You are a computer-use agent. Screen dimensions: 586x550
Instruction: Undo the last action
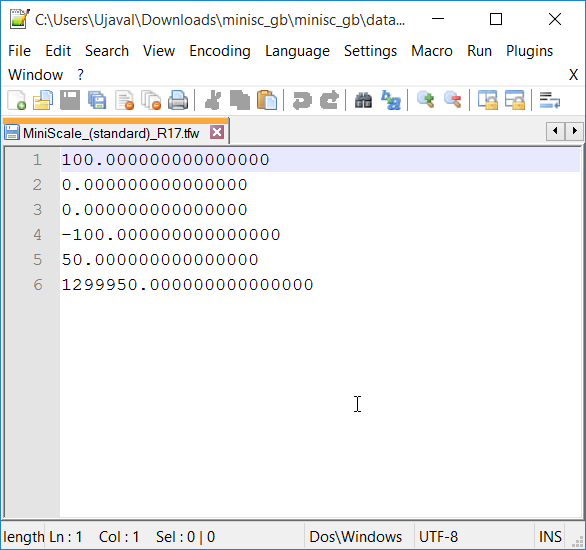pyautogui.click(x=302, y=101)
